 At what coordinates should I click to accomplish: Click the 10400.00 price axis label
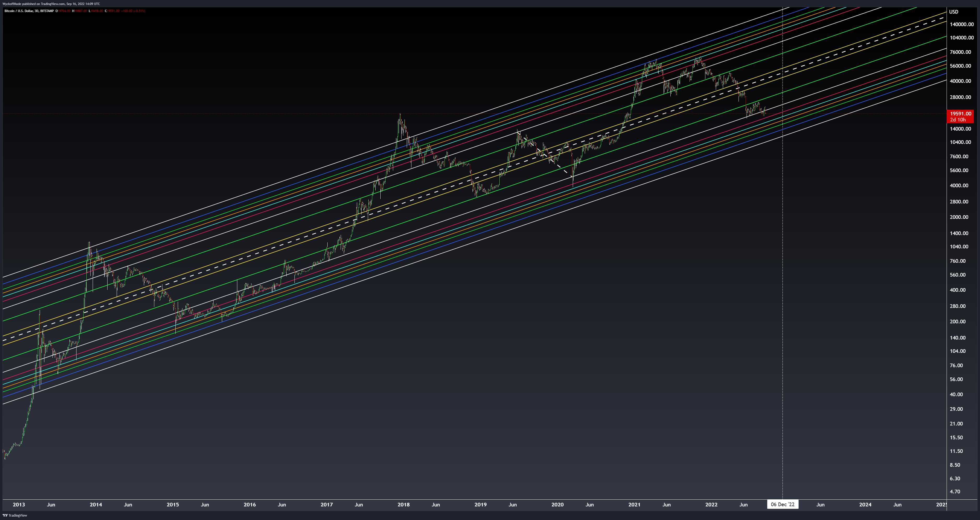[960, 142]
